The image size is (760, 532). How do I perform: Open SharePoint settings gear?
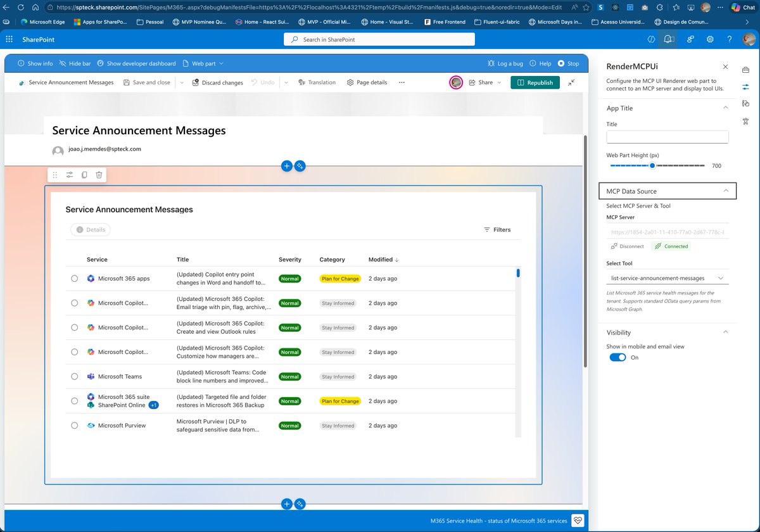pos(710,39)
